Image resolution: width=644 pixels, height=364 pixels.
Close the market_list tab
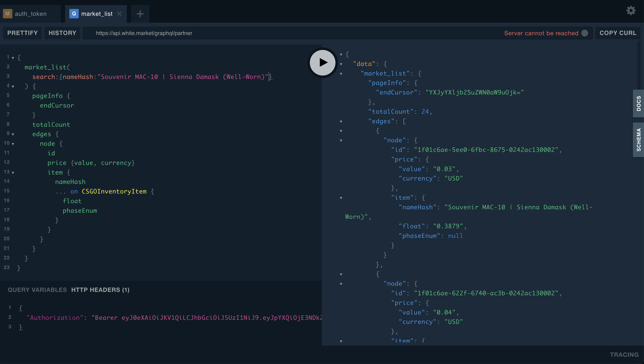(119, 14)
